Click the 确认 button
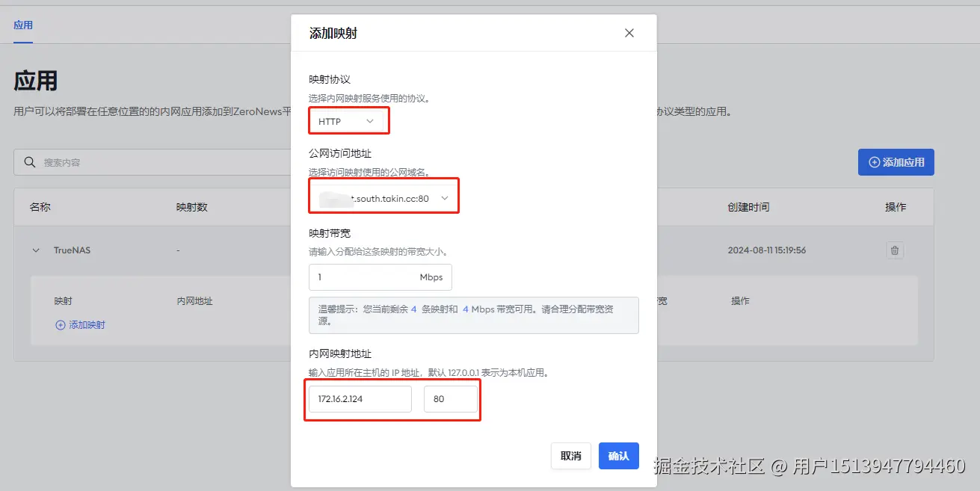The height and width of the screenshot is (491, 980). click(x=618, y=456)
